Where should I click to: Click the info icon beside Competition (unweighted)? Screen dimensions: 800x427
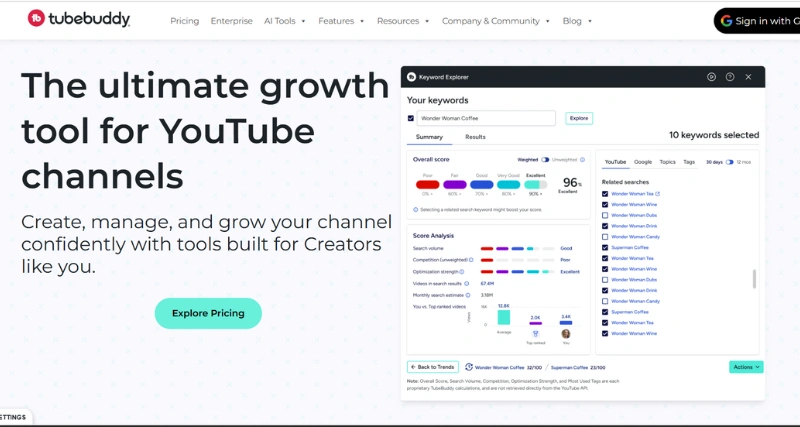click(x=471, y=260)
